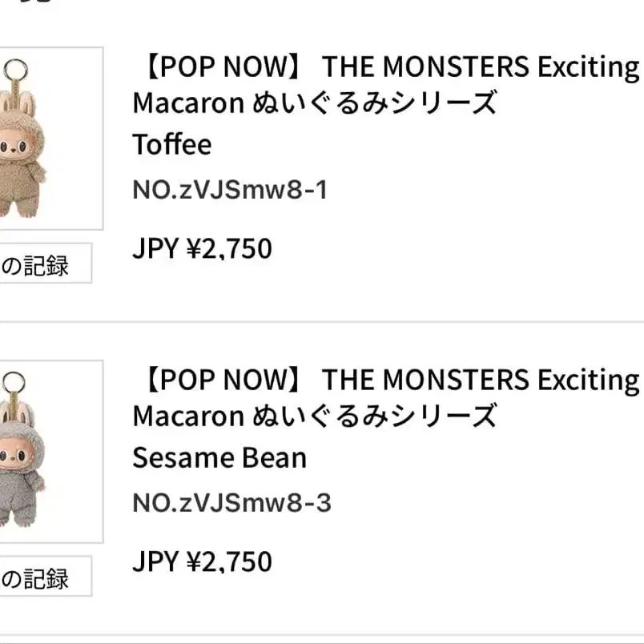Open the Sesame Bean item's THE MONSTERS title
Image resolution: width=644 pixels, height=644 pixels.
(x=480, y=380)
